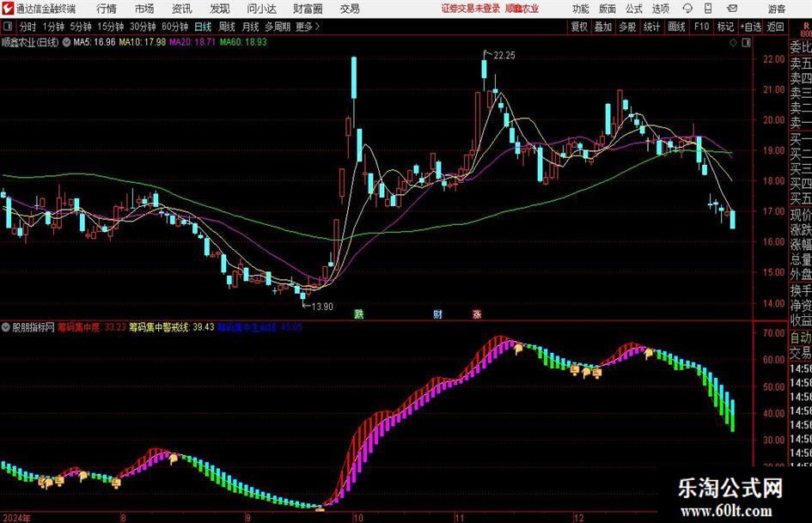Open the mail envelope icon
The image size is (812, 523).
click(x=732, y=9)
